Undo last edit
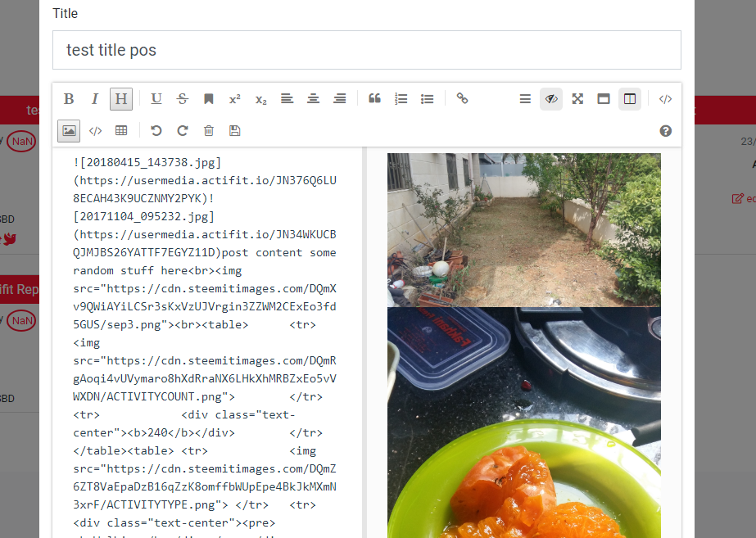 coord(156,131)
